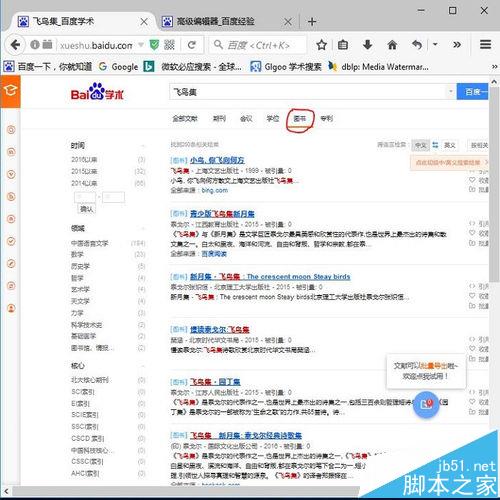500x500 pixels.
Task: Go to the home page icon
Action: tap(392, 45)
